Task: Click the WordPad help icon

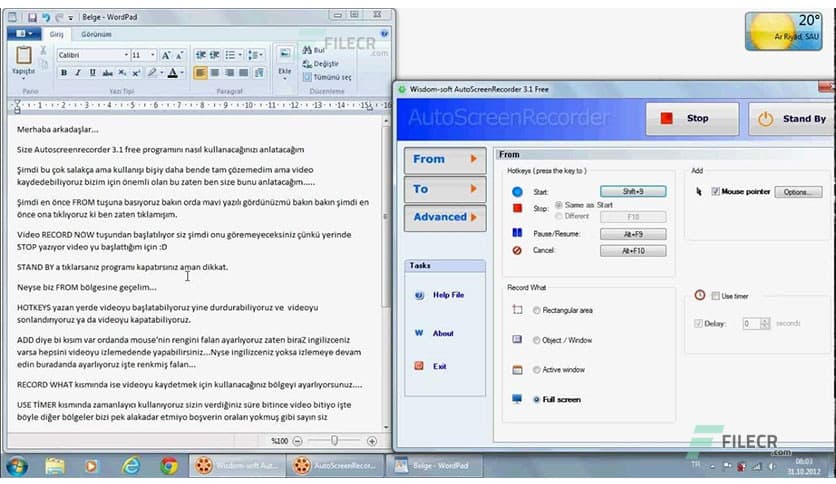Action: click(384, 34)
